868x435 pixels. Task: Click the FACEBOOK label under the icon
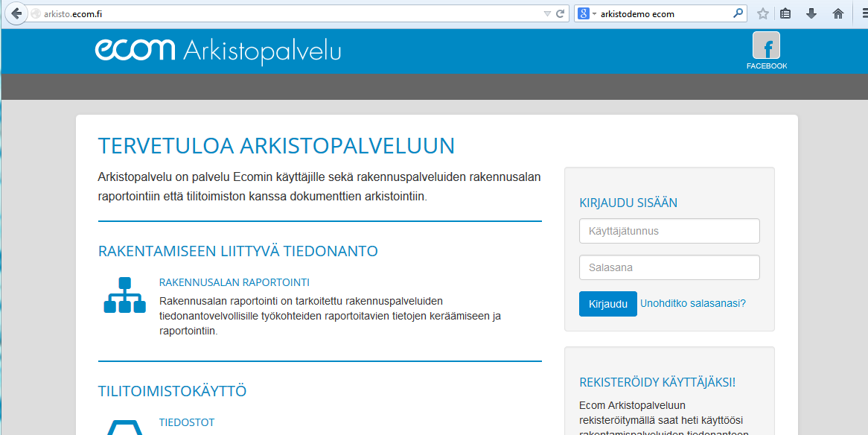click(767, 66)
